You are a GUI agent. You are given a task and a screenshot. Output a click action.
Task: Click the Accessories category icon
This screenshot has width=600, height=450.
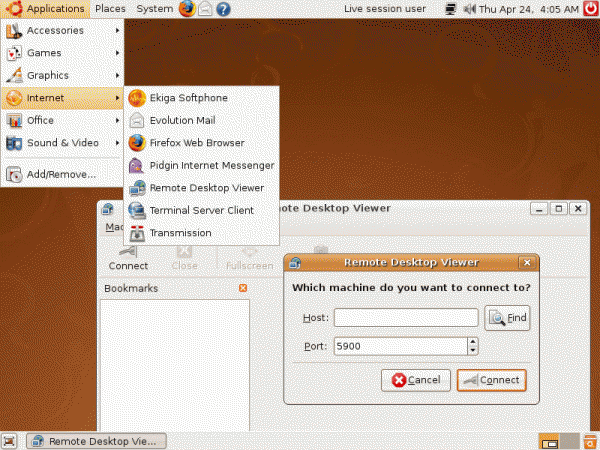(x=14, y=31)
